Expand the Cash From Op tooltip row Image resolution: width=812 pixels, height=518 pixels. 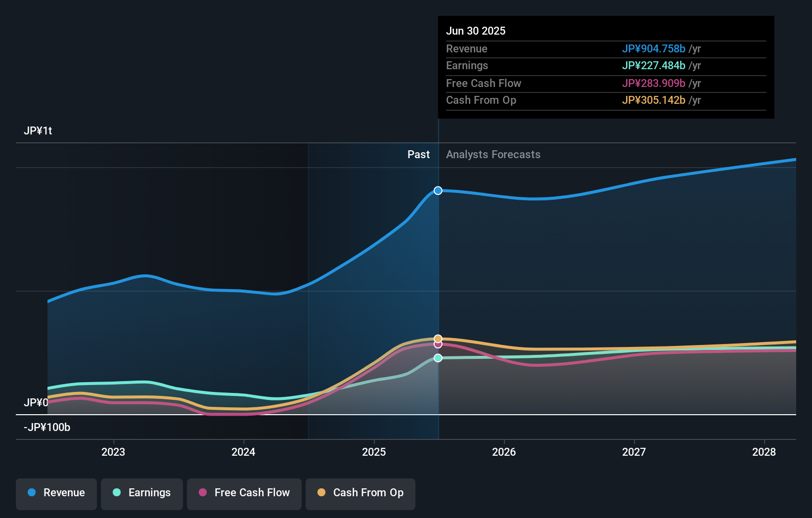click(569, 100)
